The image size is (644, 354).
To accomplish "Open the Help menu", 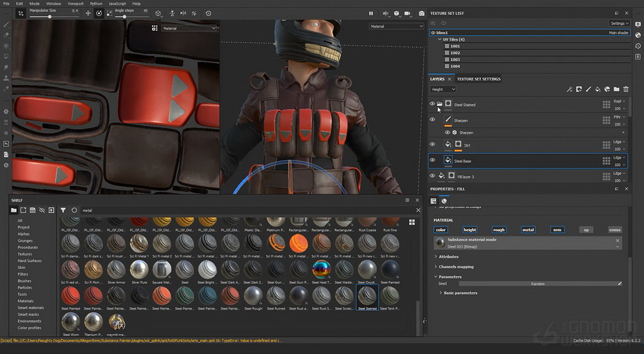I will 137,3.
